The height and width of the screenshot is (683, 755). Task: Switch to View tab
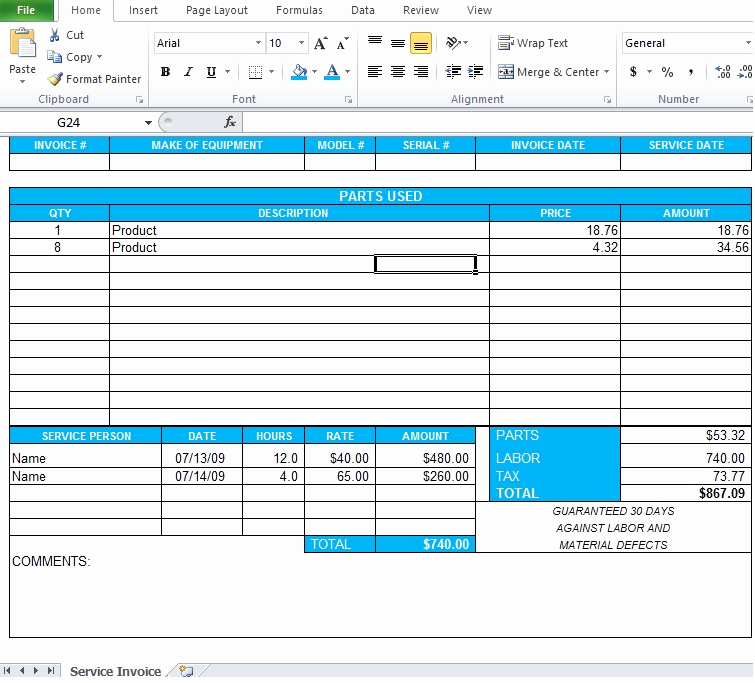[x=479, y=10]
